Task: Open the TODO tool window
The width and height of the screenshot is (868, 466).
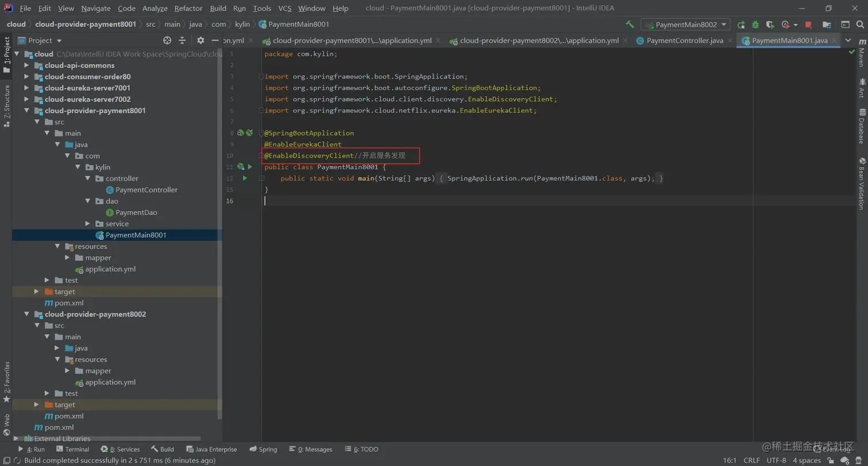Action: click(361, 449)
